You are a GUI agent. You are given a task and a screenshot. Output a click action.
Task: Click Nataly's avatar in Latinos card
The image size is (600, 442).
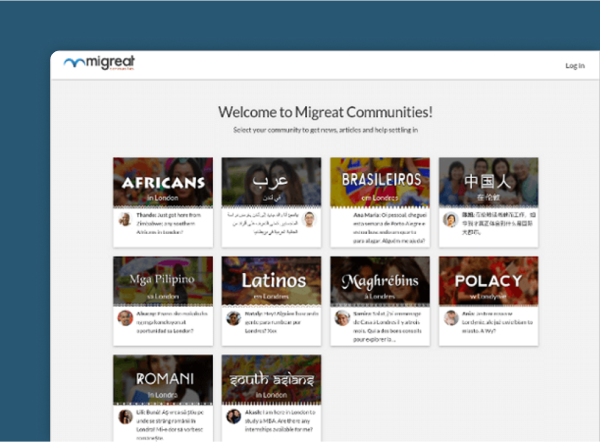coord(234,318)
